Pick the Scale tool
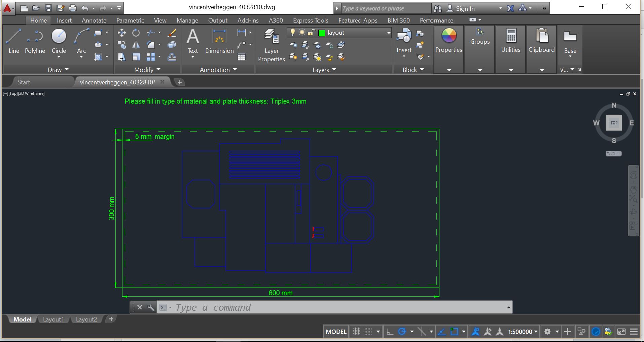This screenshot has height=342, width=644. [x=136, y=57]
